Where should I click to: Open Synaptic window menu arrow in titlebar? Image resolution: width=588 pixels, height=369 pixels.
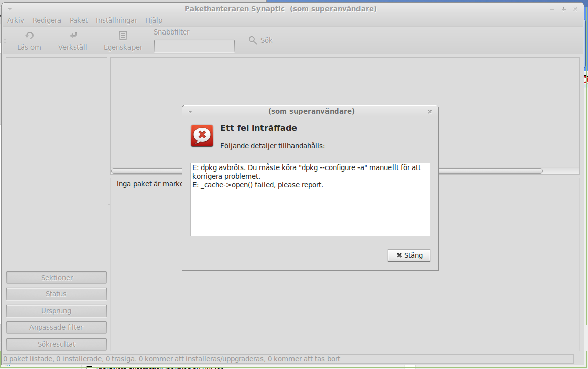coord(10,9)
